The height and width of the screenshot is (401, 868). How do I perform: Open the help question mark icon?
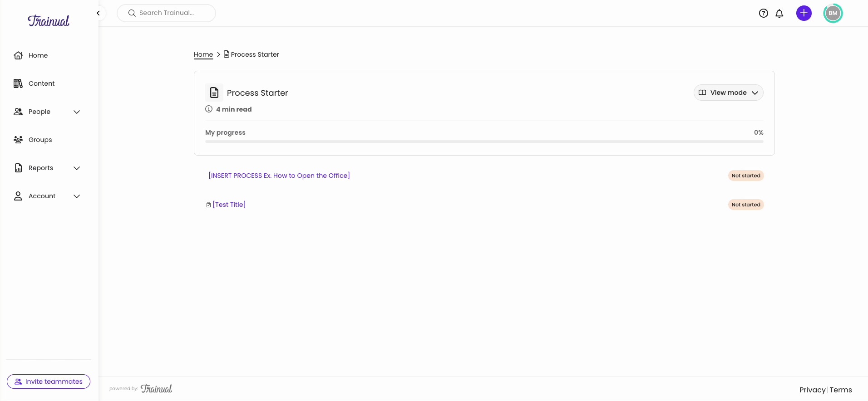click(764, 13)
